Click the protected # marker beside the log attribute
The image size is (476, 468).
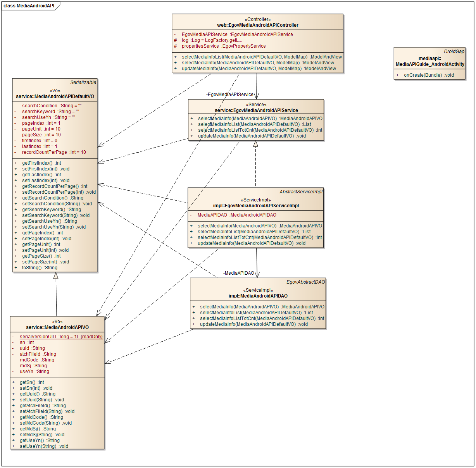[175, 40]
